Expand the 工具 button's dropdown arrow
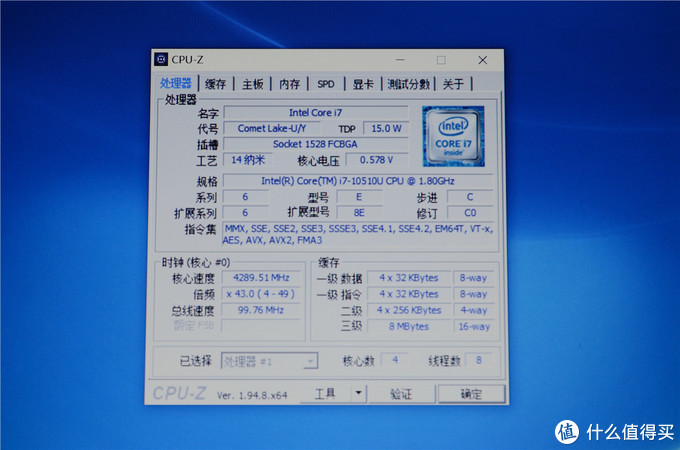The width and height of the screenshot is (680, 450). [x=358, y=393]
